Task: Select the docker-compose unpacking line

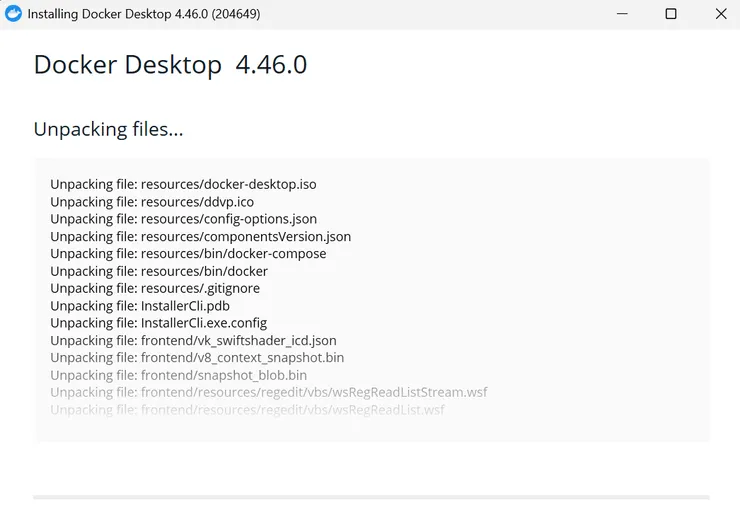Action: pyautogui.click(x=188, y=254)
